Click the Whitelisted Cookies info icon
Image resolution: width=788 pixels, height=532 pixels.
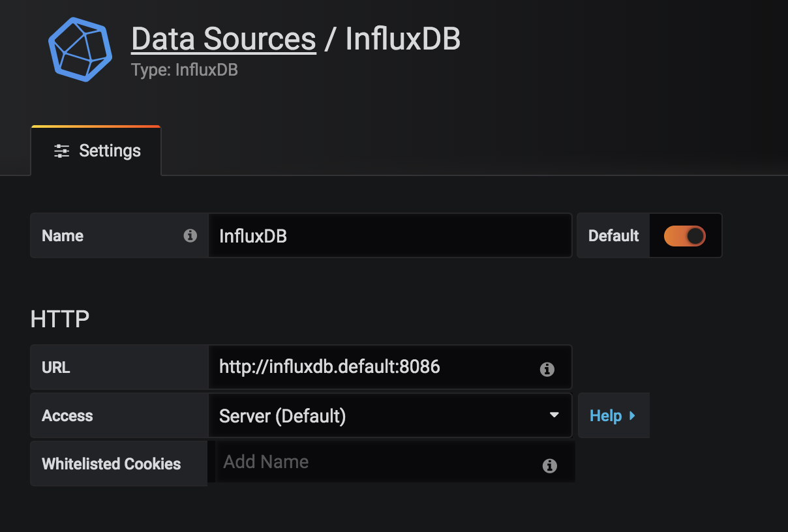(549, 465)
